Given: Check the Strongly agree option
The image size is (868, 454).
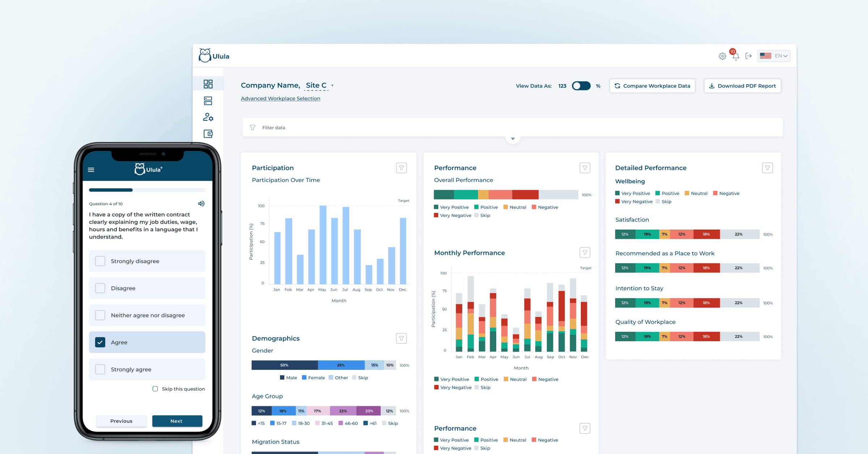Looking at the screenshot, I should coord(100,369).
